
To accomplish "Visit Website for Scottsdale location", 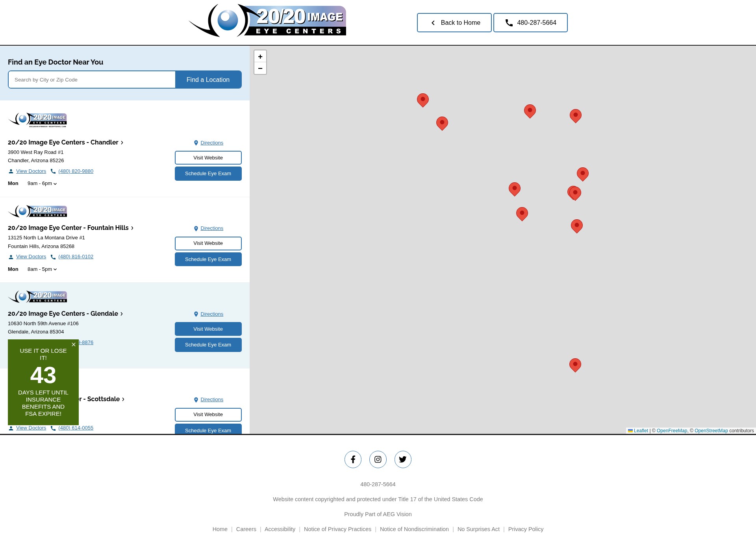I will point(208,415).
